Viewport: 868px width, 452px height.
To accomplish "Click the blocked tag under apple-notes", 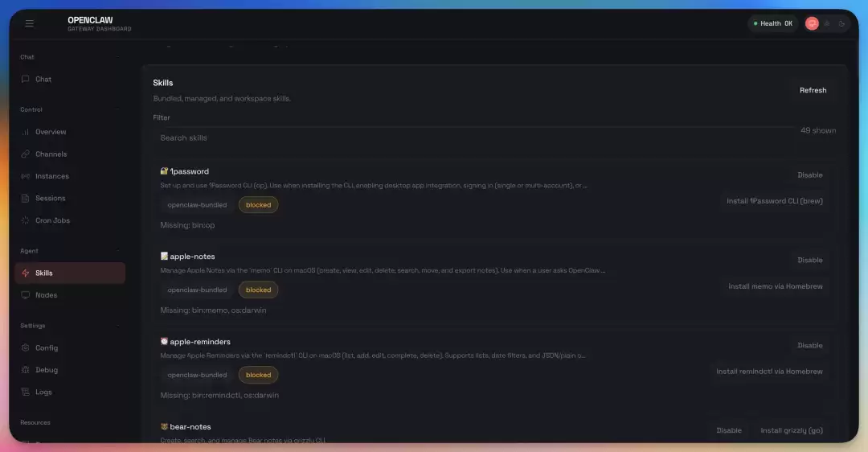I will pos(259,290).
